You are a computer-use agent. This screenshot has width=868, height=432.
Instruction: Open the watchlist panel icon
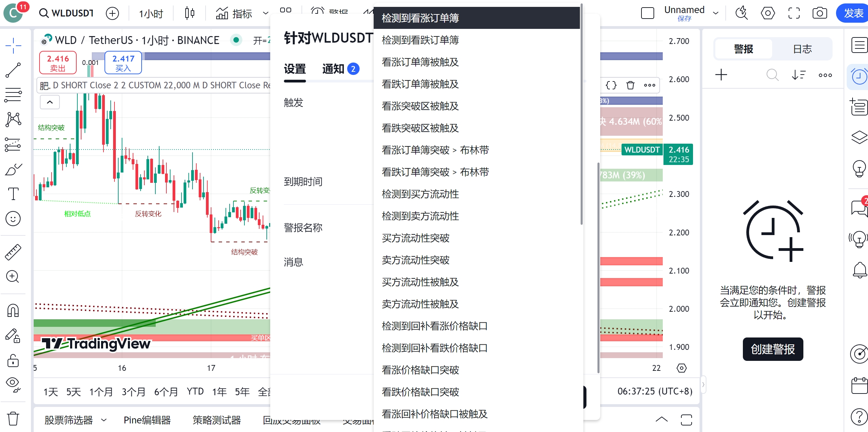859,45
